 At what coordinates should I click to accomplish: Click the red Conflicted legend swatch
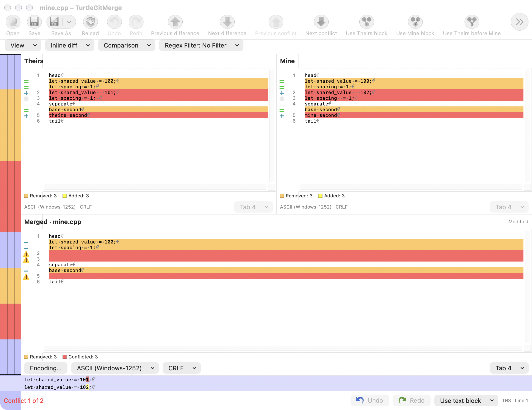[65, 357]
